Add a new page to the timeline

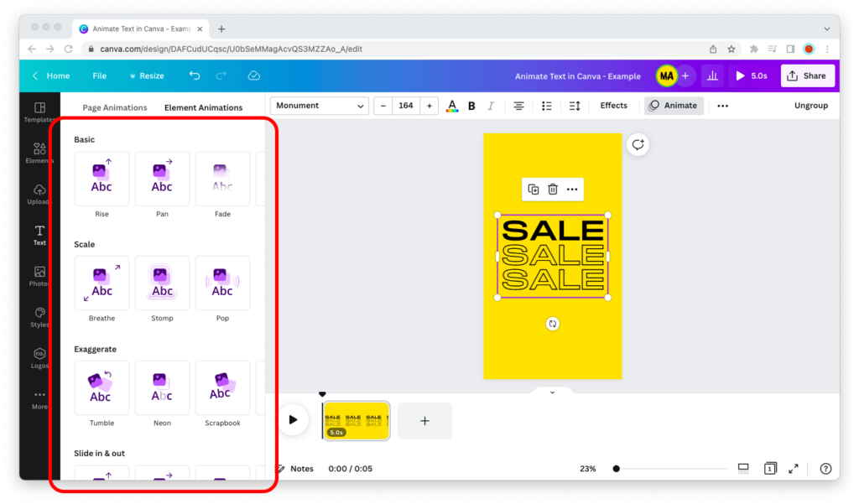pos(424,421)
